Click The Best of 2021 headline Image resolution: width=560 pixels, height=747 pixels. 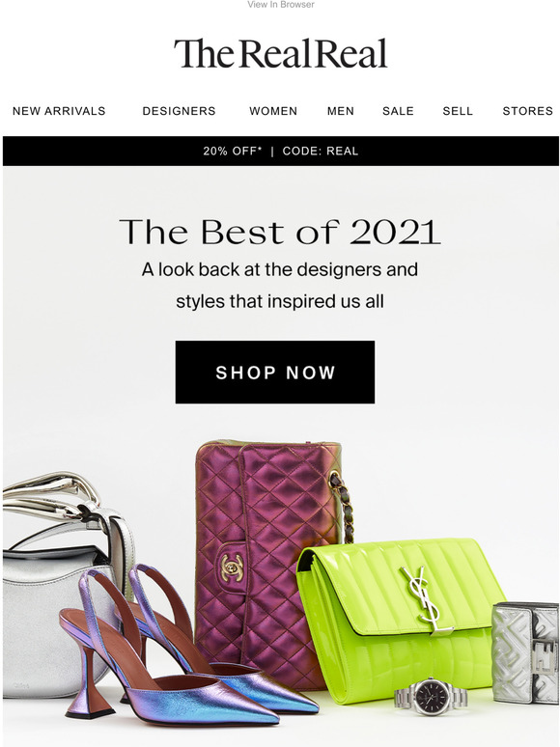280,232
